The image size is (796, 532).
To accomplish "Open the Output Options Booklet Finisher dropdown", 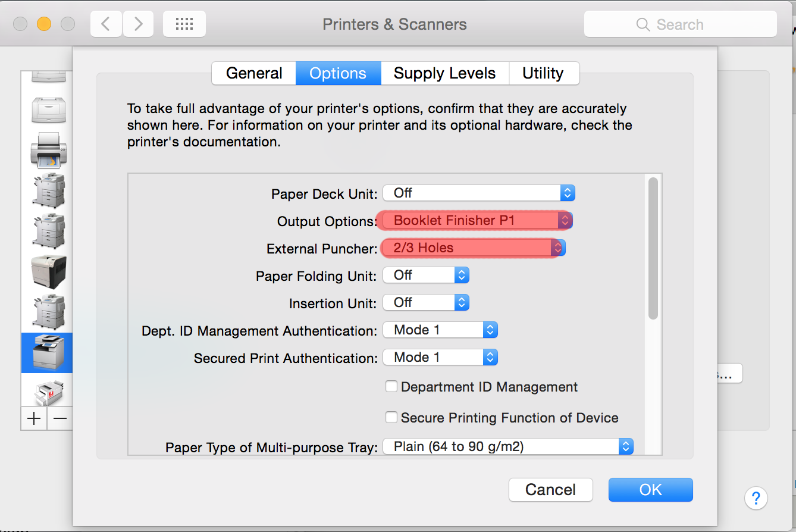I will tap(477, 220).
